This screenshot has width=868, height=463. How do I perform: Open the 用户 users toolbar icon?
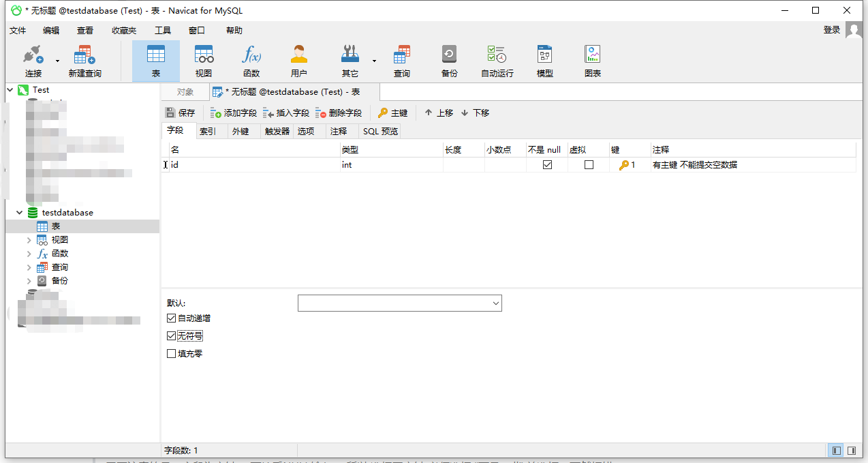tap(299, 61)
